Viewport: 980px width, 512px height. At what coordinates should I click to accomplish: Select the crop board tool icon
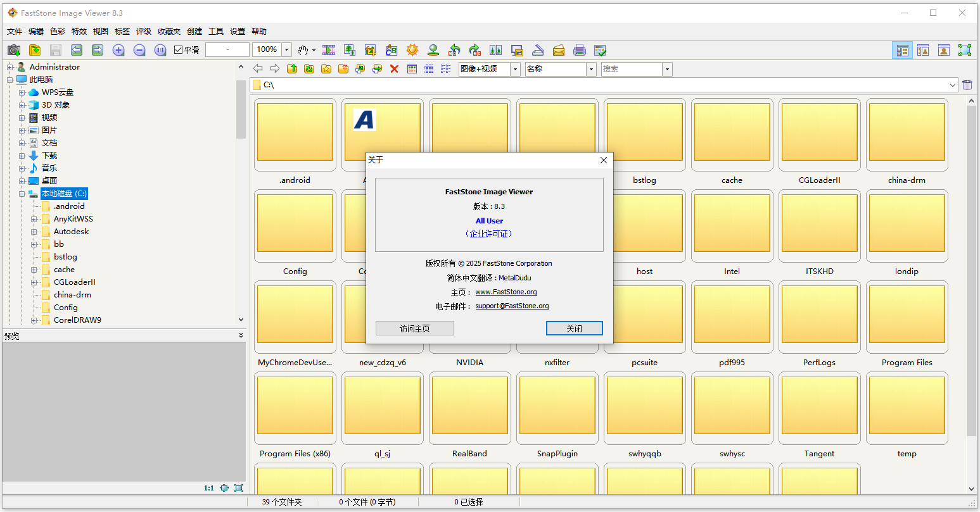(x=371, y=50)
